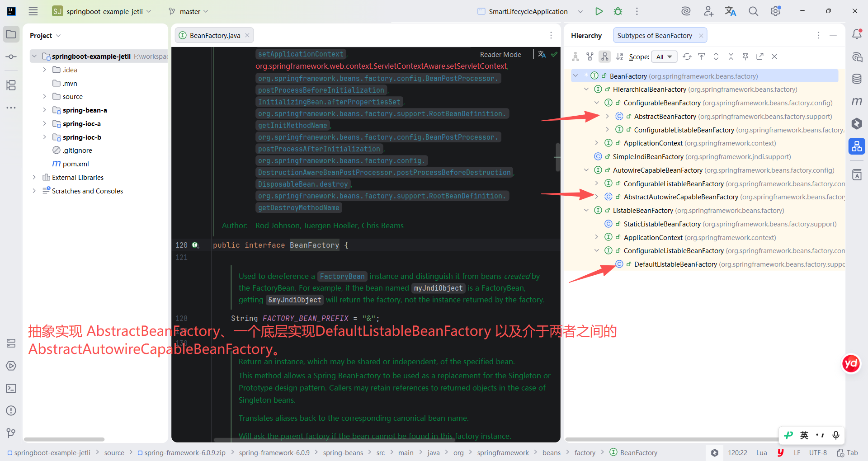Open the Problems tool window icon
The image size is (868, 461).
11,410
